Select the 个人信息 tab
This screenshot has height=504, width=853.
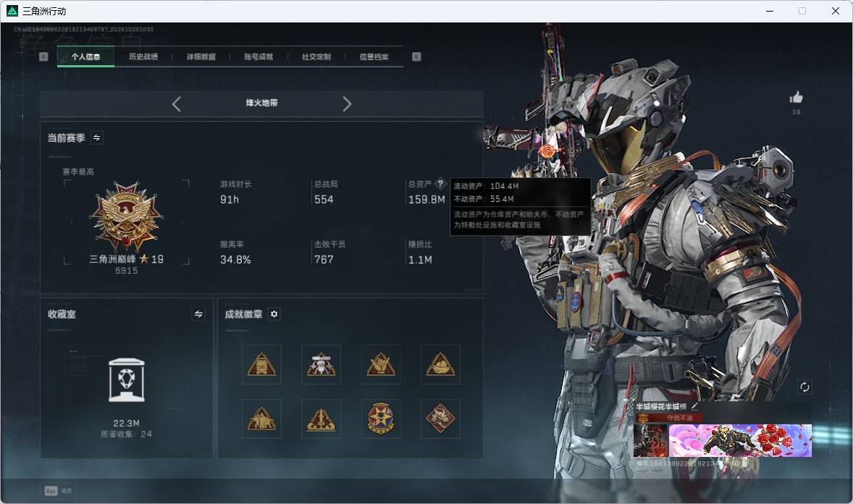pyautogui.click(x=85, y=56)
